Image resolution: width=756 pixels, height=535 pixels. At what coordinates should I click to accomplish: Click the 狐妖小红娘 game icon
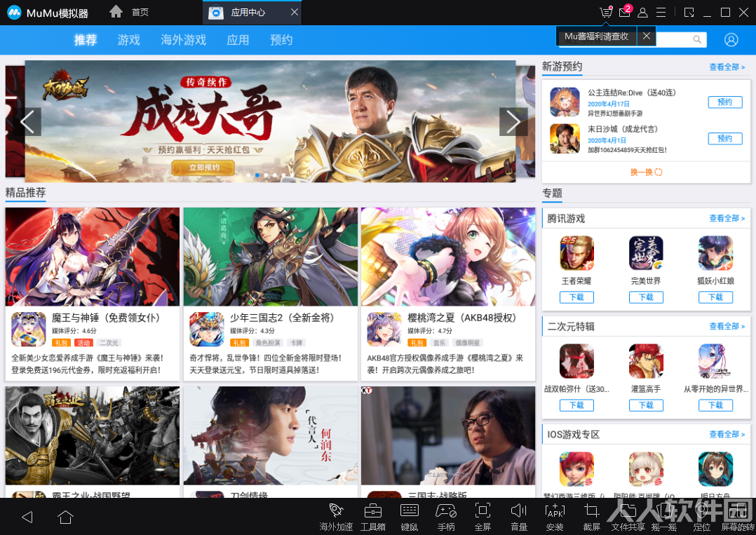pyautogui.click(x=715, y=253)
